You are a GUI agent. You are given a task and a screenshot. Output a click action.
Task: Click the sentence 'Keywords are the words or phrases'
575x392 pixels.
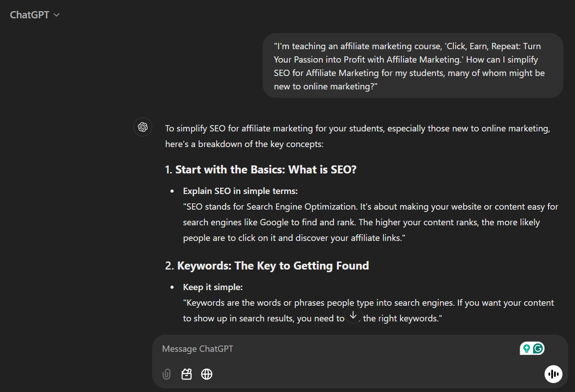click(369, 311)
